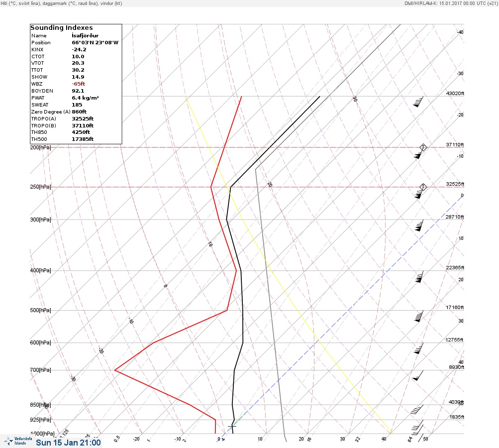Click the 500[hPa] pressure label

[40, 310]
